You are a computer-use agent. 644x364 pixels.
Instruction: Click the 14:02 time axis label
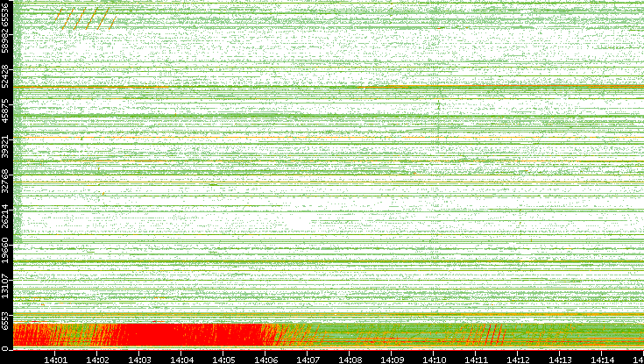[x=97, y=360]
